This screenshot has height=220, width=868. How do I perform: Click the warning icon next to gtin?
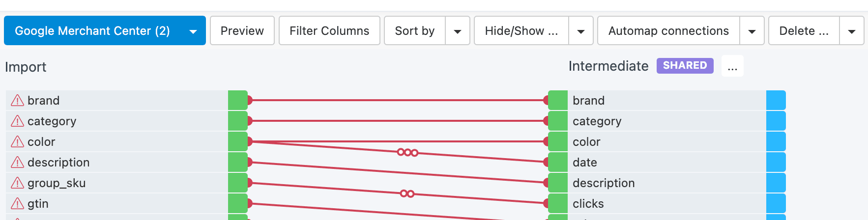pyautogui.click(x=17, y=204)
